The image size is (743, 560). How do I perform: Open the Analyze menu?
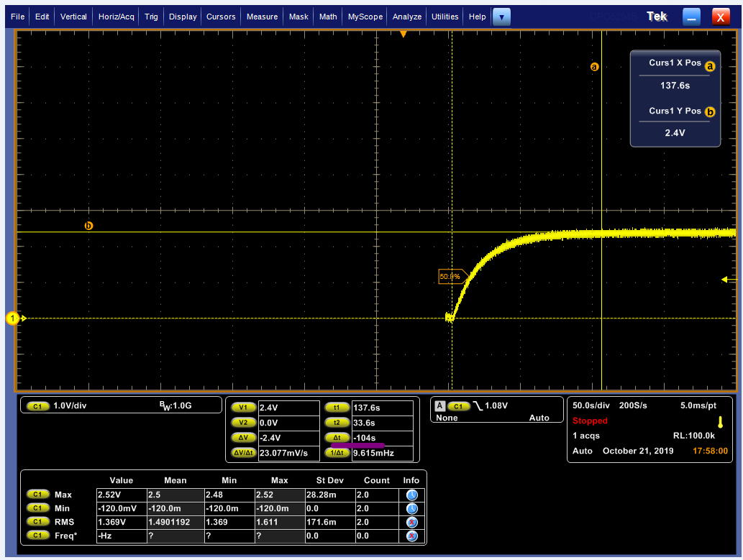pyautogui.click(x=406, y=17)
